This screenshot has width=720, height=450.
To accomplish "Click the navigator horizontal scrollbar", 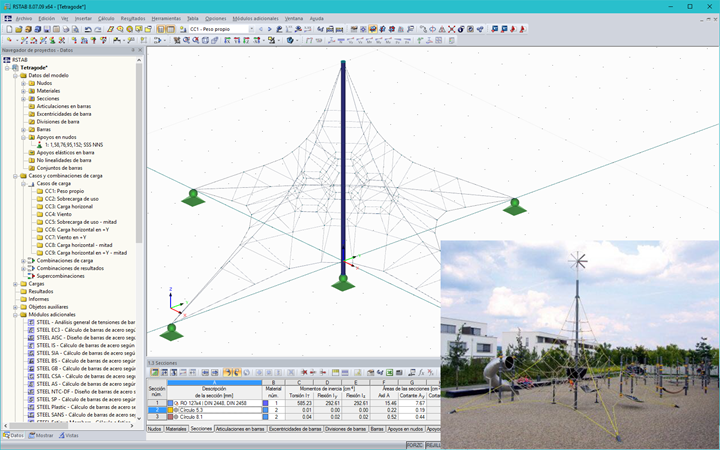I will pos(38,426).
